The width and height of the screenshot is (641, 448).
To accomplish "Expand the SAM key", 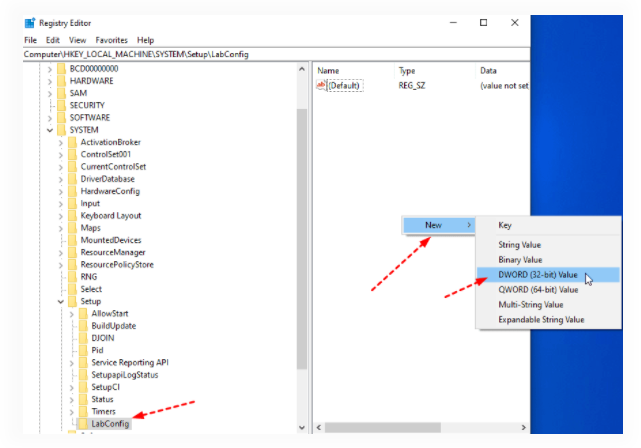I will click(50, 94).
